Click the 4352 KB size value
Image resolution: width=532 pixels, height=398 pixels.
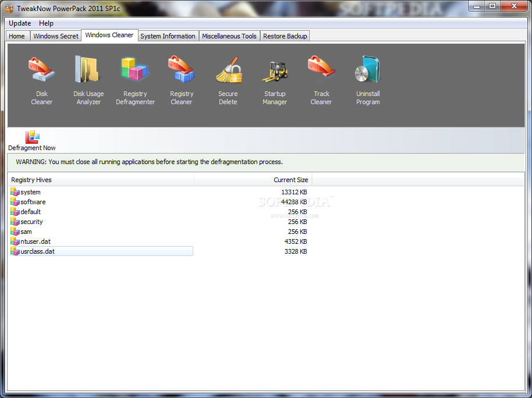click(x=296, y=241)
